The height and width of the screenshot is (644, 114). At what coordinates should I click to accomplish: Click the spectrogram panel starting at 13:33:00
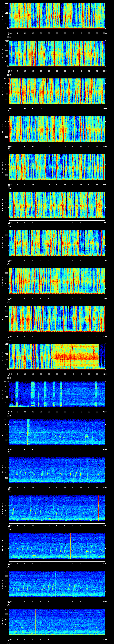pyautogui.click(x=57, y=91)
